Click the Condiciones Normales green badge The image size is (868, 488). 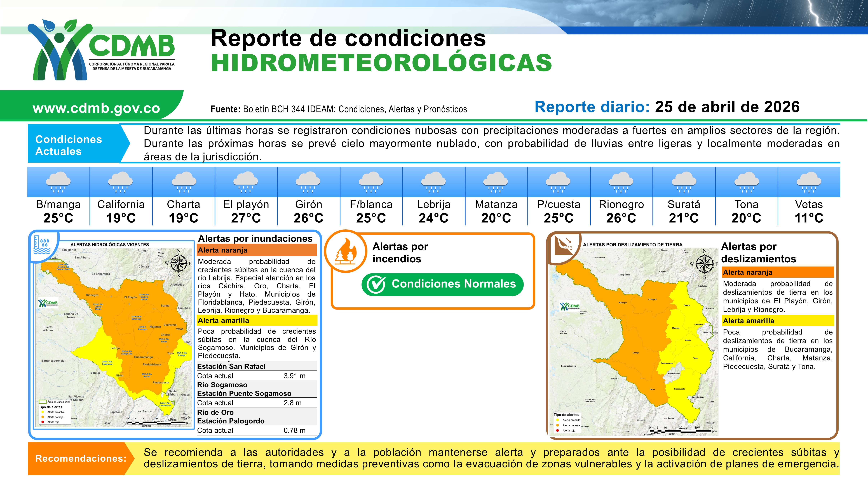click(442, 285)
